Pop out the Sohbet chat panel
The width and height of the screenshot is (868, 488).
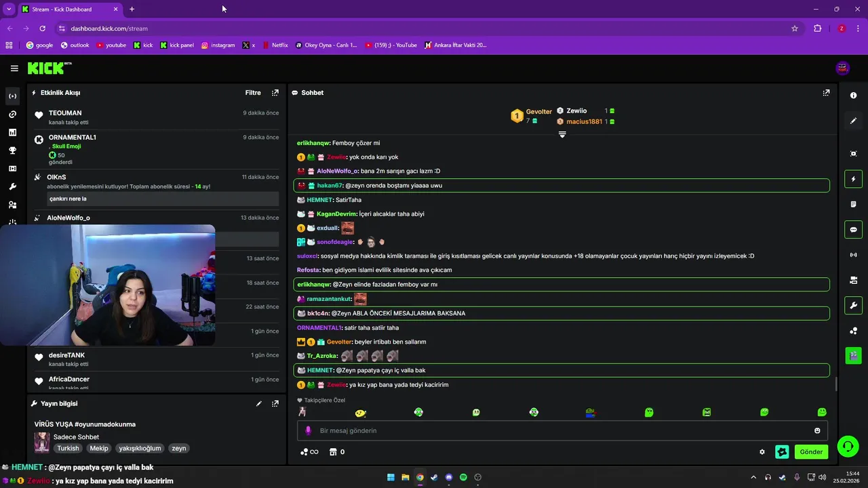pos(826,93)
